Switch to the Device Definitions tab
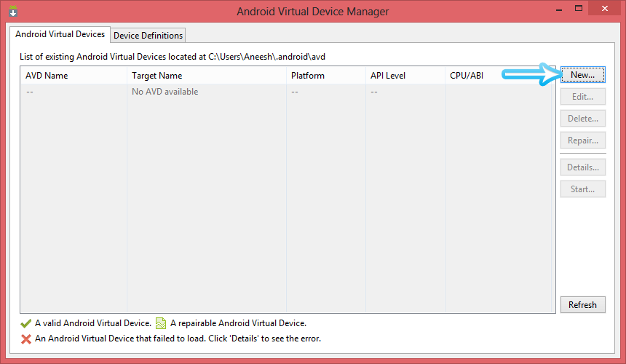The width and height of the screenshot is (626, 364). coord(148,36)
